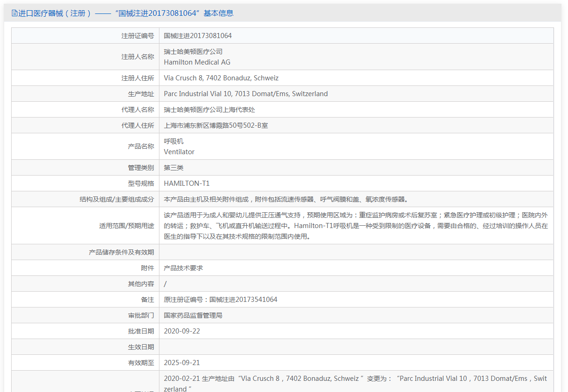Select approval date 2020-09-22

182,331
